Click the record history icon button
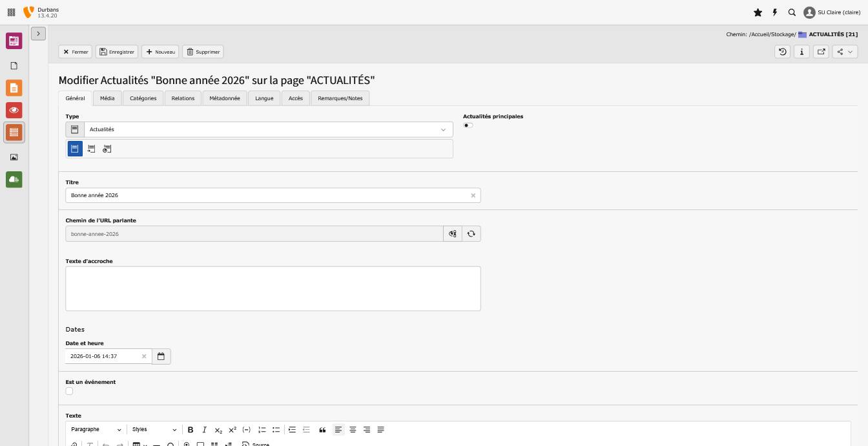 coord(782,52)
